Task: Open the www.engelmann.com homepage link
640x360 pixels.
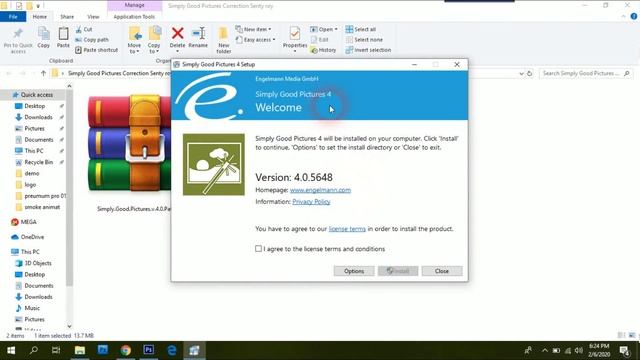Action: [320, 190]
